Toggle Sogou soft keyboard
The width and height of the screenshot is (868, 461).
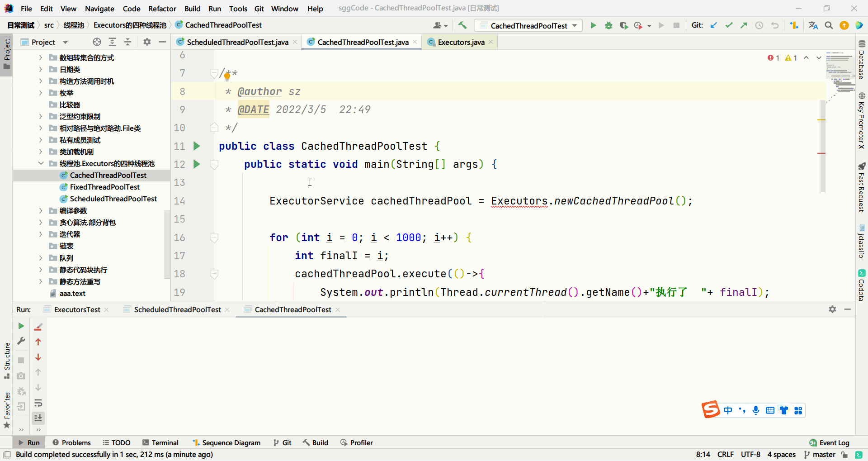[770, 410]
